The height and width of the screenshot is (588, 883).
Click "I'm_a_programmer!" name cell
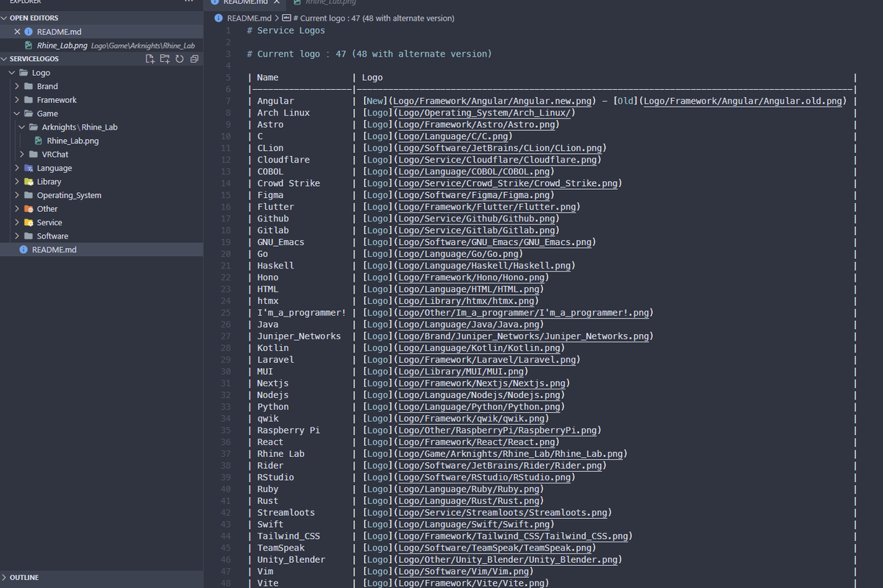(x=302, y=313)
